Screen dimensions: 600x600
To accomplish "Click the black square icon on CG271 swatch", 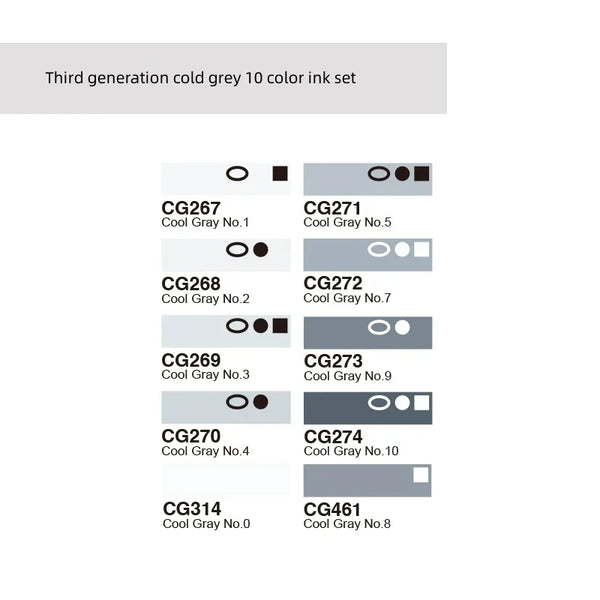I will pos(421,173).
